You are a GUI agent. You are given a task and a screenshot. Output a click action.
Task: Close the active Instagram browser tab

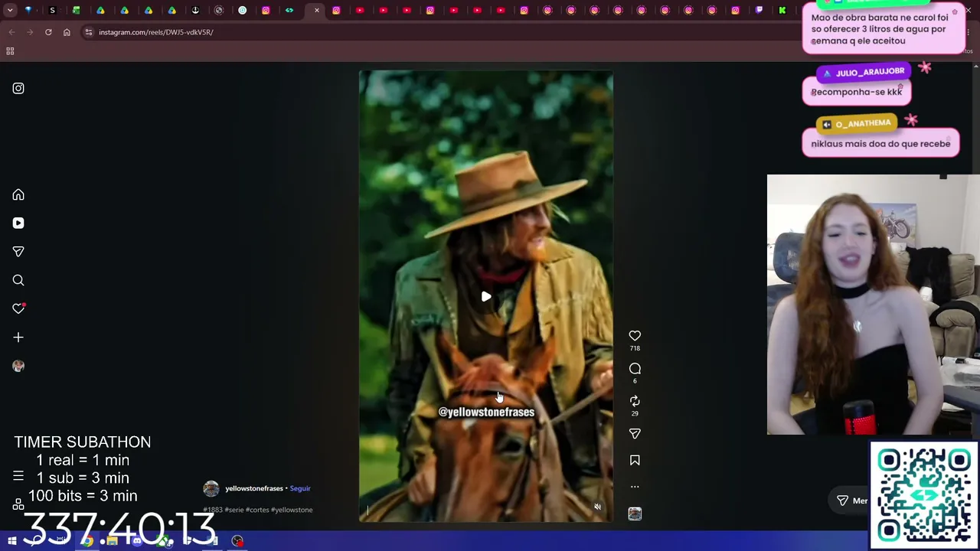[x=317, y=11]
